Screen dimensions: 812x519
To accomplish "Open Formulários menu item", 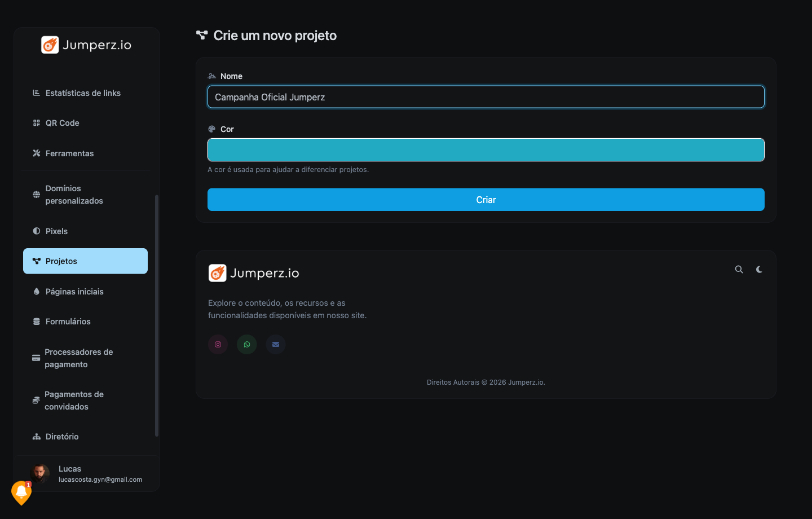I will [x=85, y=321].
